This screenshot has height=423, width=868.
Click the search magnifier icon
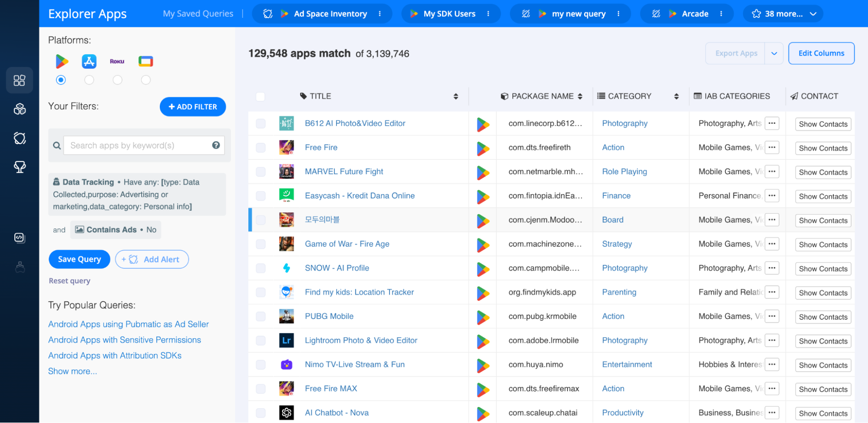[x=57, y=145]
